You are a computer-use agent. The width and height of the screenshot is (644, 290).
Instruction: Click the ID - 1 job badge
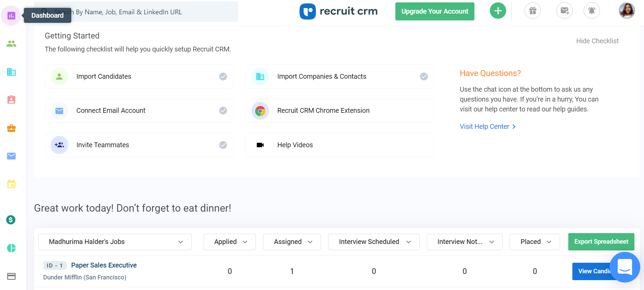click(x=55, y=265)
